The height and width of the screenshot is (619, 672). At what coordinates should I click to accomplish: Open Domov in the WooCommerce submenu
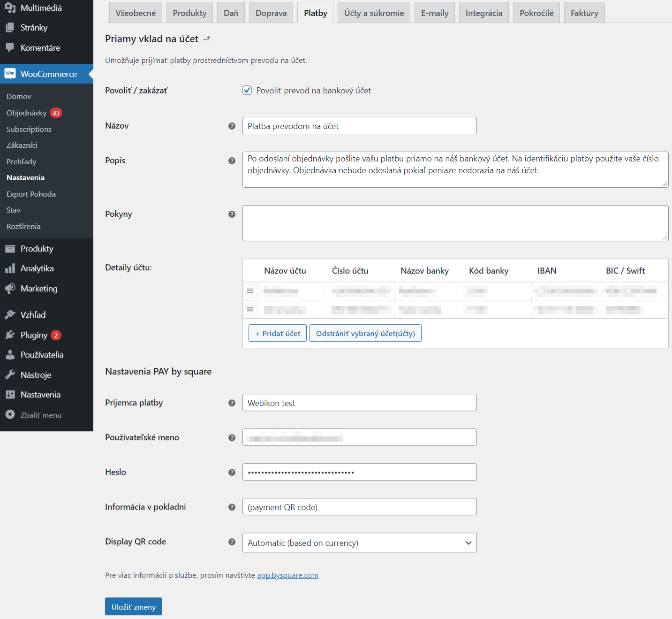(19, 96)
